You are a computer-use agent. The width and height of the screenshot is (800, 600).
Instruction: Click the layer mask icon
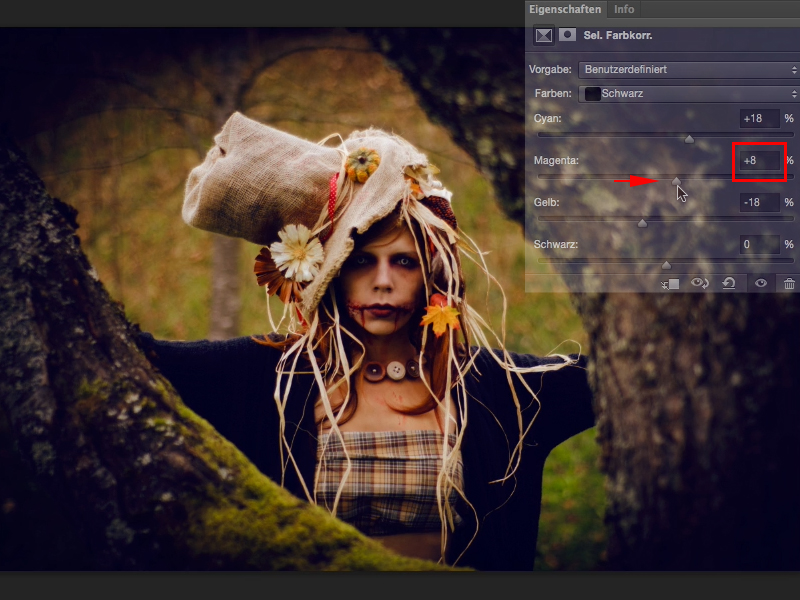click(x=567, y=35)
